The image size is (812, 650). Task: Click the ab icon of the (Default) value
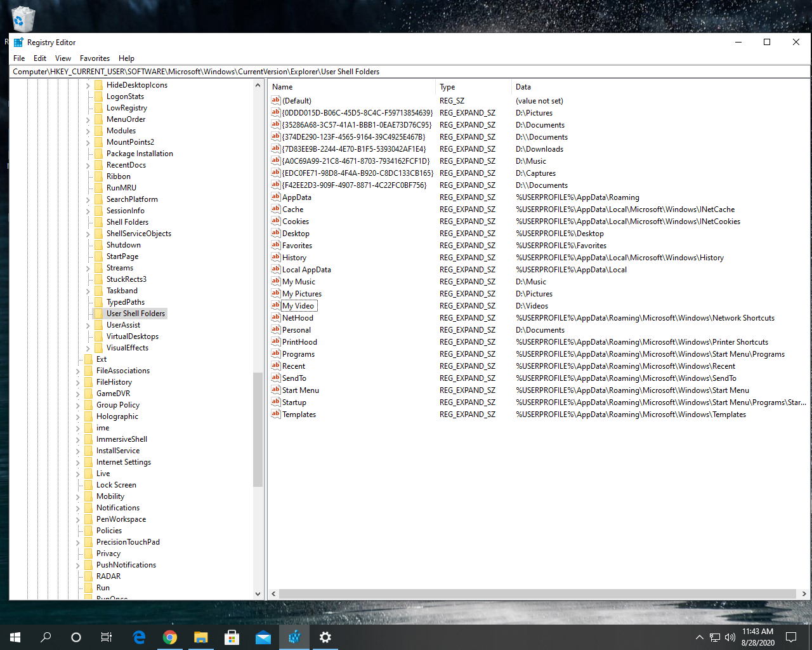[275, 100]
